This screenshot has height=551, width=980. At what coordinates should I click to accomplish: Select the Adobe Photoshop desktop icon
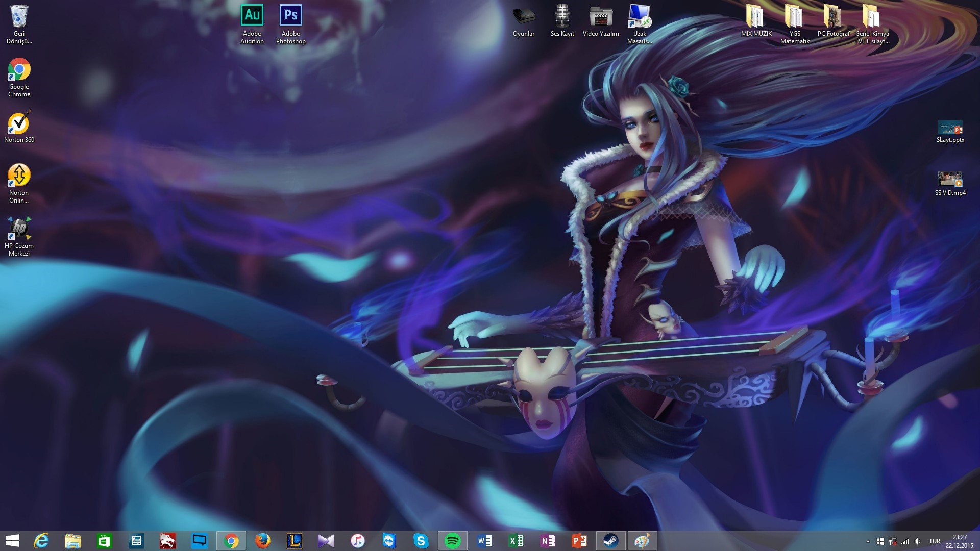291,24
